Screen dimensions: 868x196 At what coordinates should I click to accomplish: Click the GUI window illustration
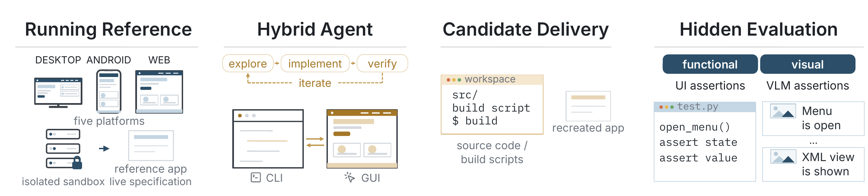point(362,139)
